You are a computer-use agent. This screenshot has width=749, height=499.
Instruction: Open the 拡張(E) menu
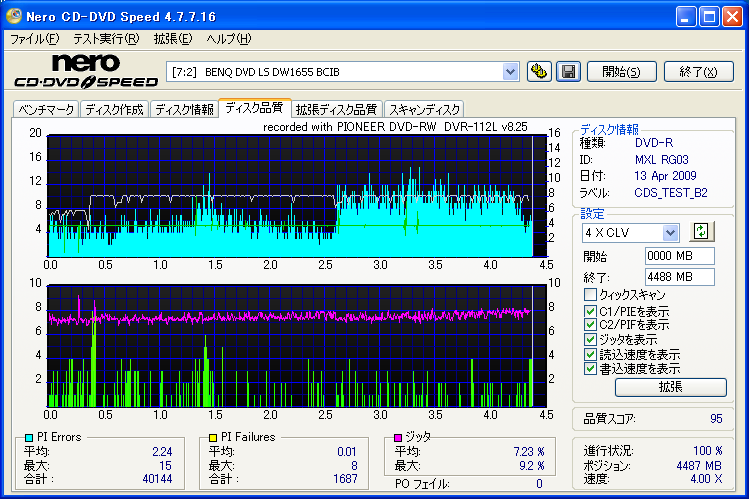pyautogui.click(x=173, y=39)
